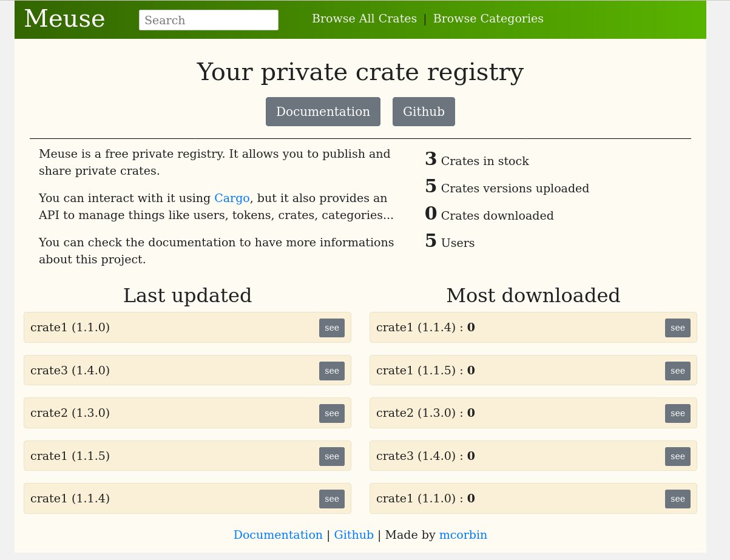The height and width of the screenshot is (560, 730).
Task: Click the 'Last updated' heading
Action: (x=188, y=295)
